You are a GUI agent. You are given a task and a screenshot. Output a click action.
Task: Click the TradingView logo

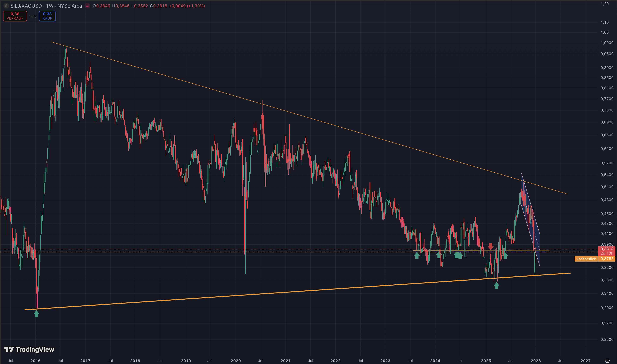pos(29,349)
